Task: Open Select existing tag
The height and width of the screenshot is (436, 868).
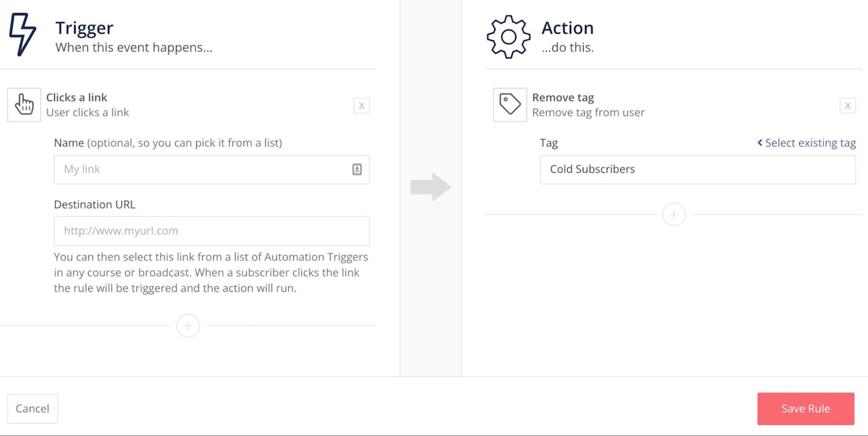Action: point(806,143)
